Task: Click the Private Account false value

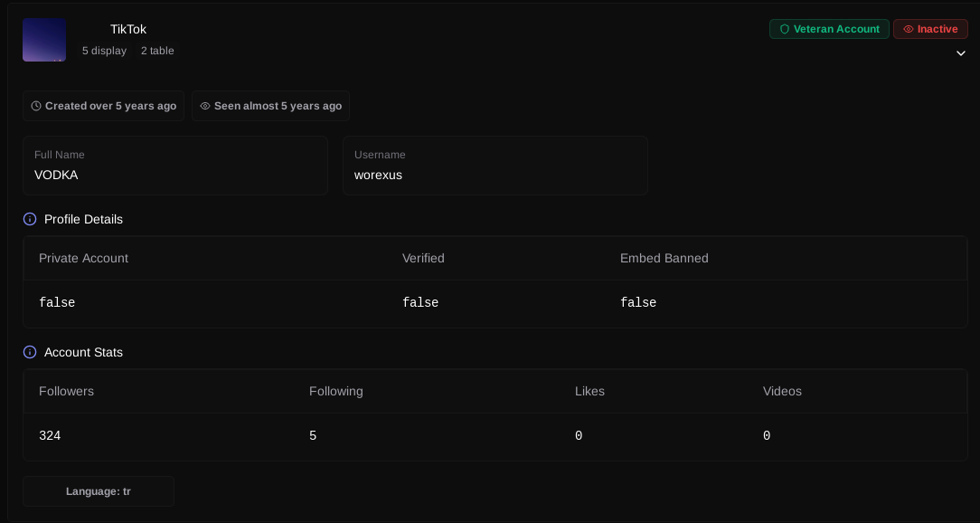Action: pyautogui.click(x=57, y=303)
